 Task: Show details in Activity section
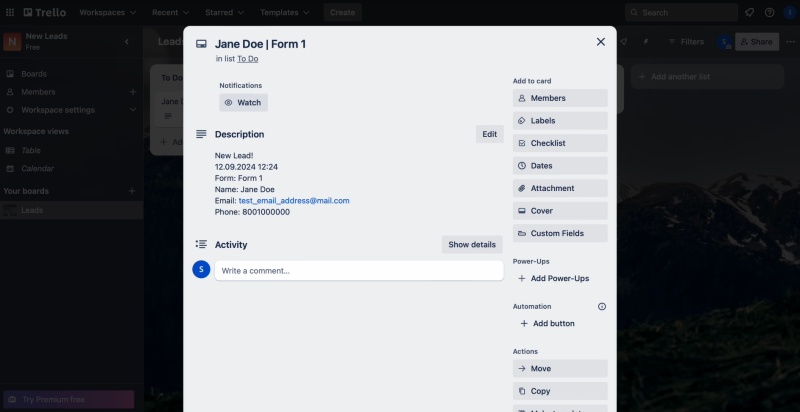pyautogui.click(x=471, y=245)
